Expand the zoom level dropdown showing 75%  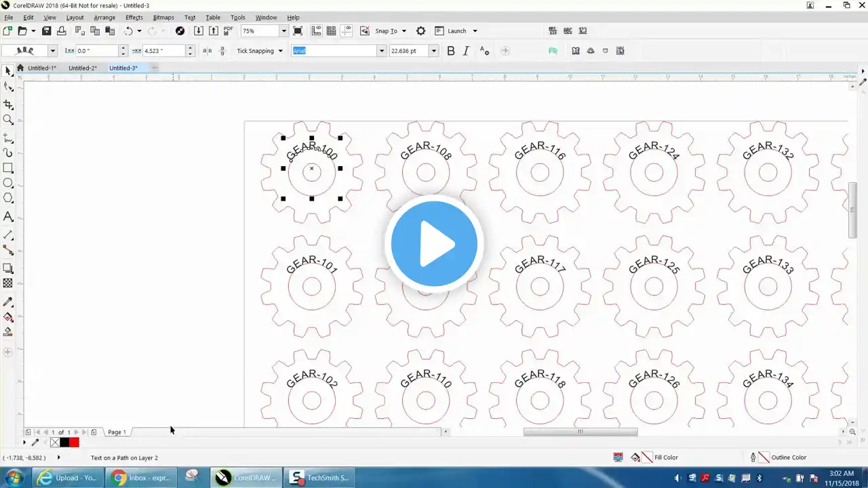pos(283,31)
